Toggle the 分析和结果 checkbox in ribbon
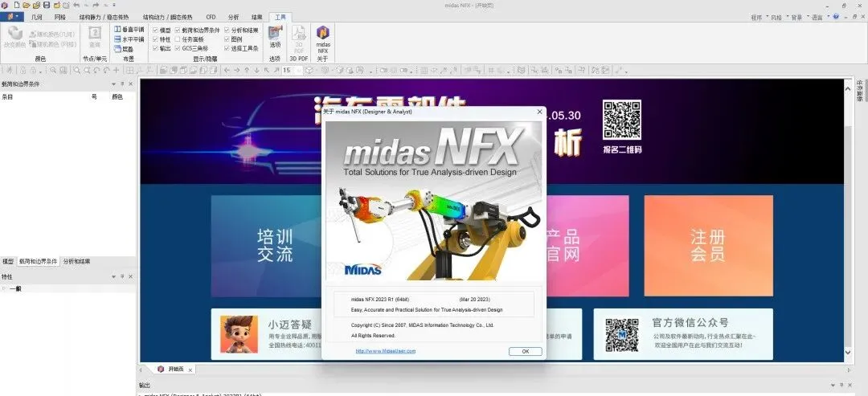 click(x=227, y=30)
